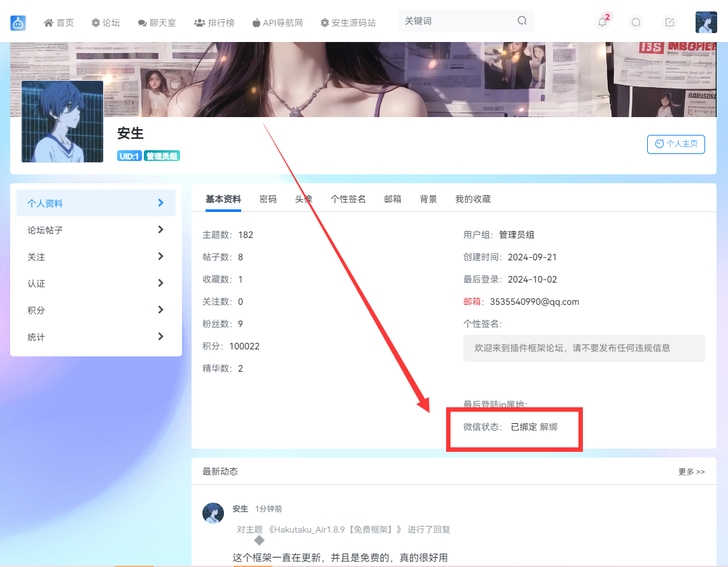
Task: Click the 安生 avatar thumbnail in top bar
Action: (x=706, y=22)
